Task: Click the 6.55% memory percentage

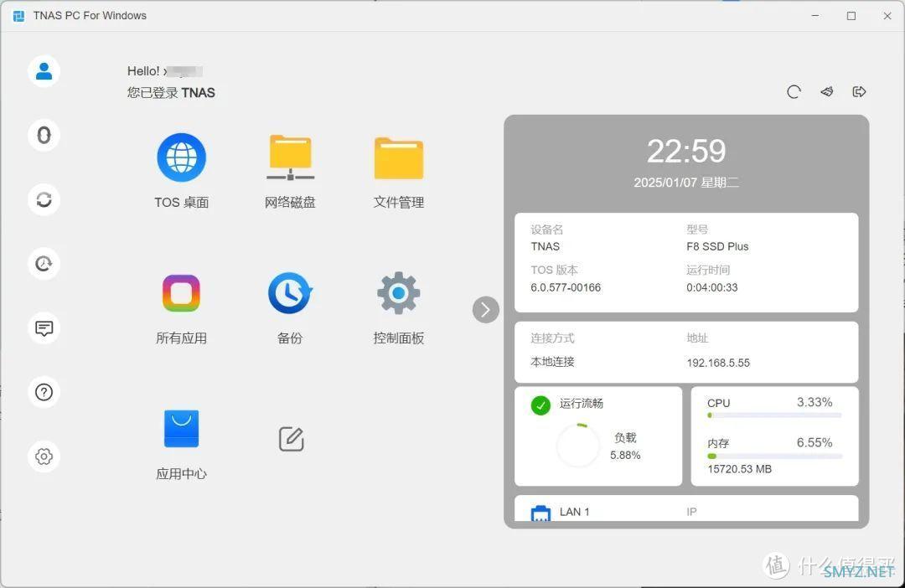Action: (814, 442)
